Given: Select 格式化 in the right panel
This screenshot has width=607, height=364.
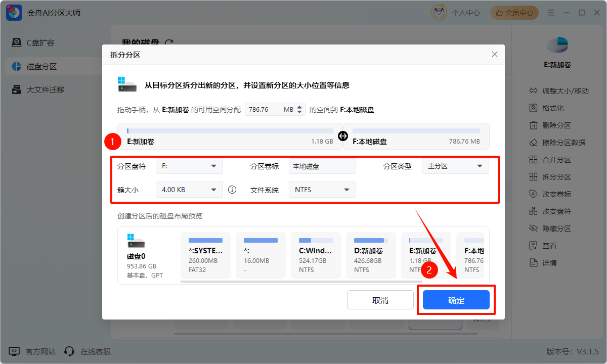Looking at the screenshot, I should 552,108.
